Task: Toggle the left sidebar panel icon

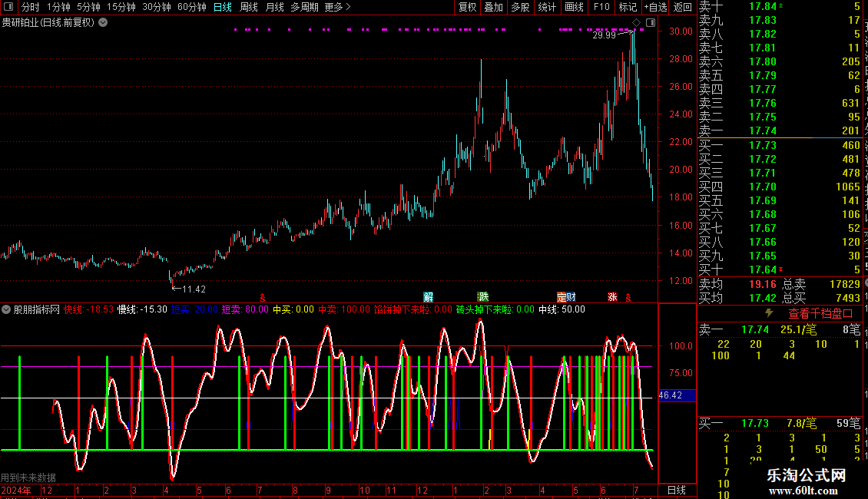Action: [8, 7]
